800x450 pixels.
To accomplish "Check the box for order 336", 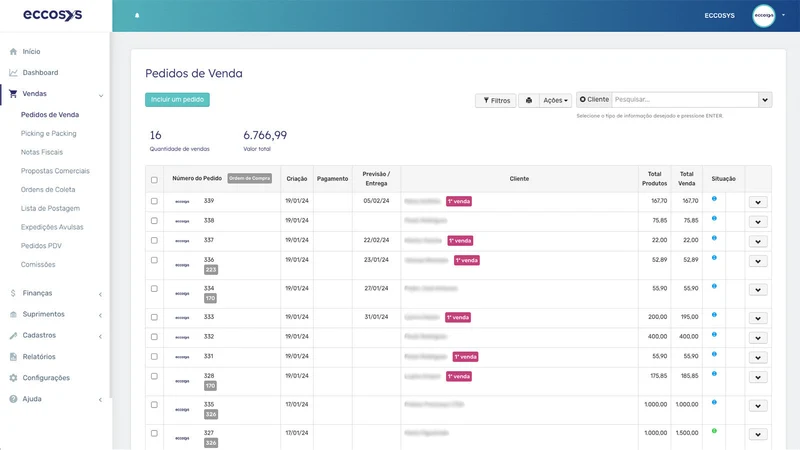I will (154, 260).
